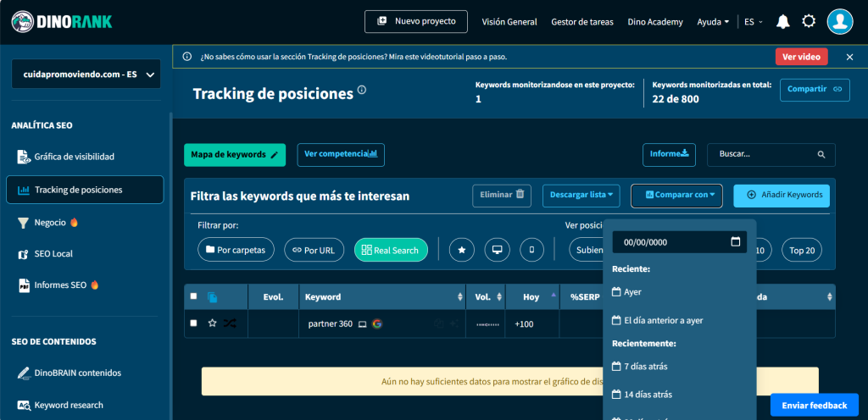The height and width of the screenshot is (420, 868).
Task: Click the Añadir Keywords button
Action: 782,195
